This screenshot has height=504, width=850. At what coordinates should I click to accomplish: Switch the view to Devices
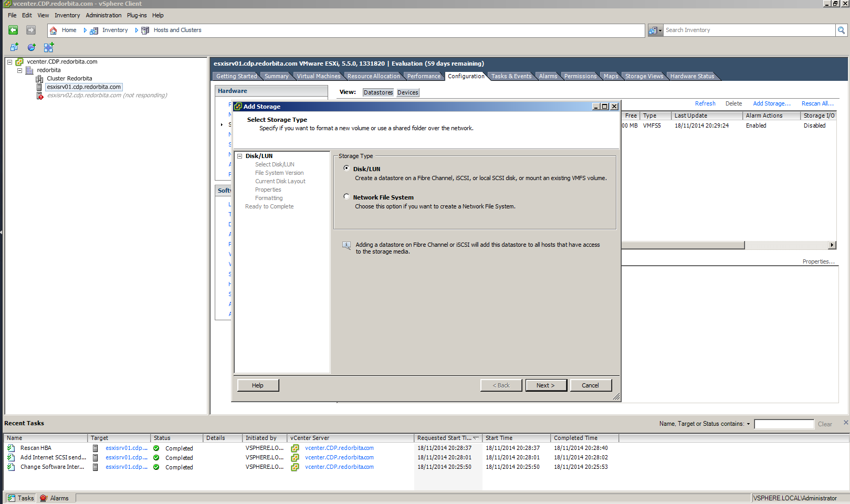[407, 92]
